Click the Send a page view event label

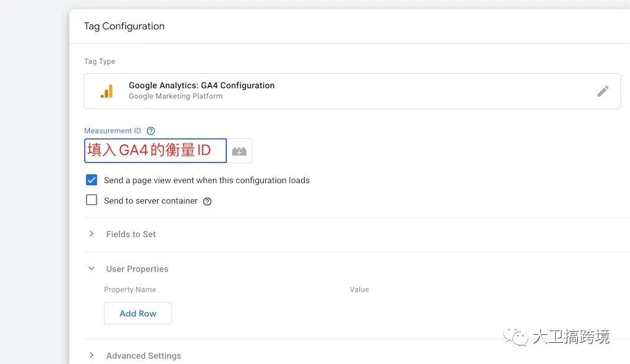click(207, 180)
